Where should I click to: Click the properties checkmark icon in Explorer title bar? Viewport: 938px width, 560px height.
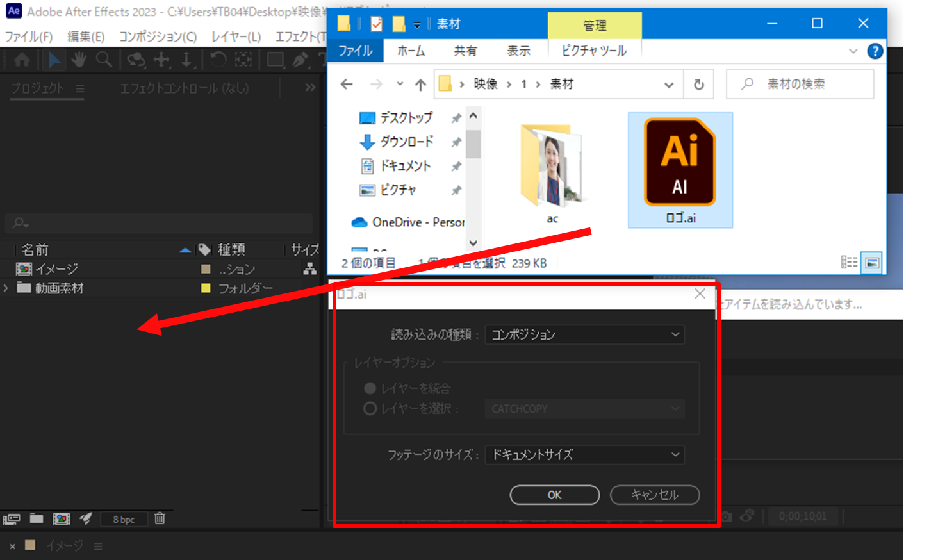[x=377, y=24]
